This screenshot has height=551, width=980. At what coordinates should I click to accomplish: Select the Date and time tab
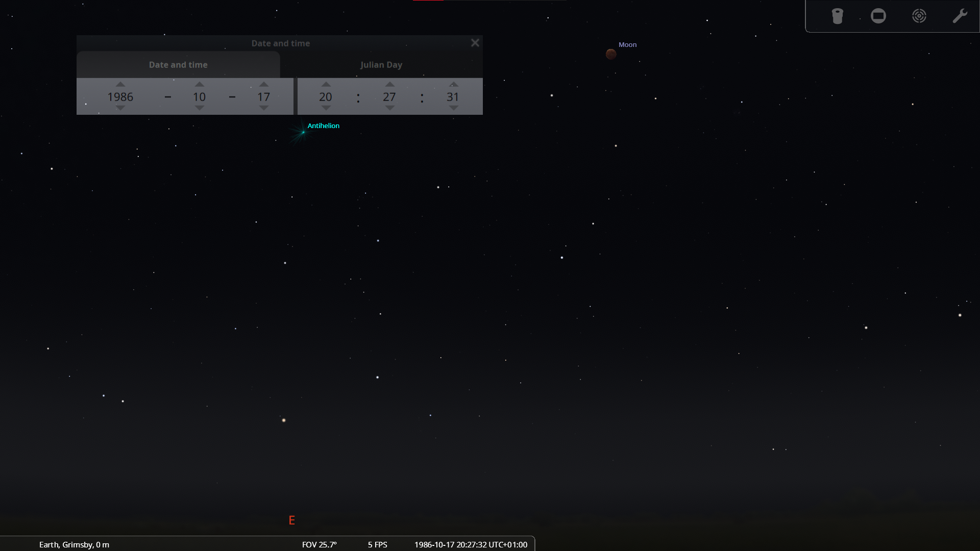tap(178, 65)
